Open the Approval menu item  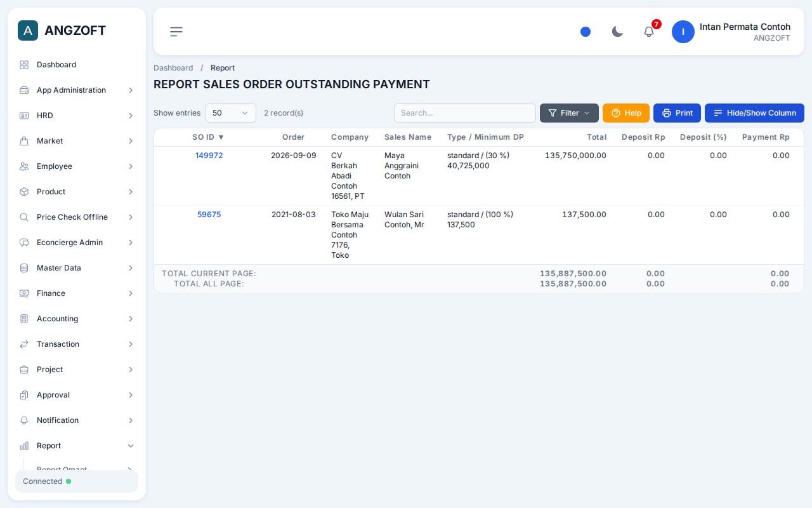[x=77, y=395]
